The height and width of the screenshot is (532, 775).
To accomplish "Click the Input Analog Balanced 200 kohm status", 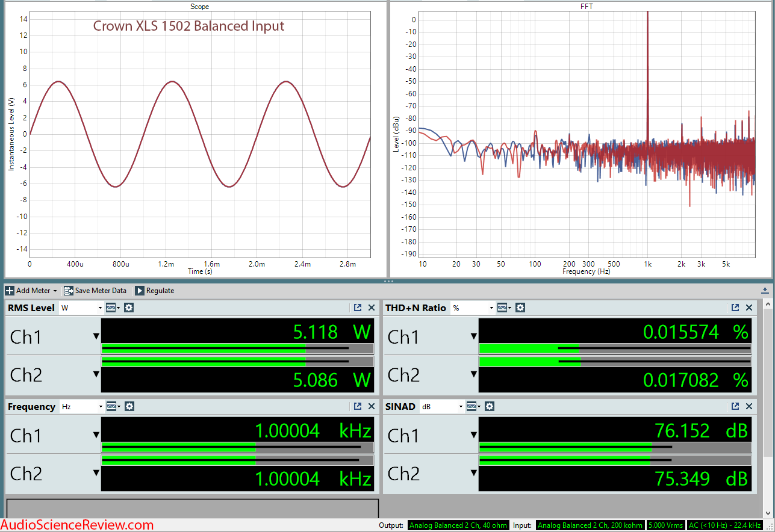I will click(590, 525).
